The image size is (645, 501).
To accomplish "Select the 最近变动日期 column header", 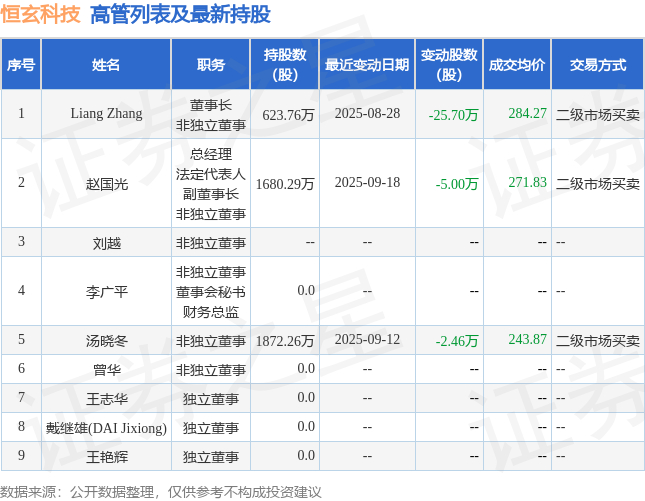I will [367, 65].
